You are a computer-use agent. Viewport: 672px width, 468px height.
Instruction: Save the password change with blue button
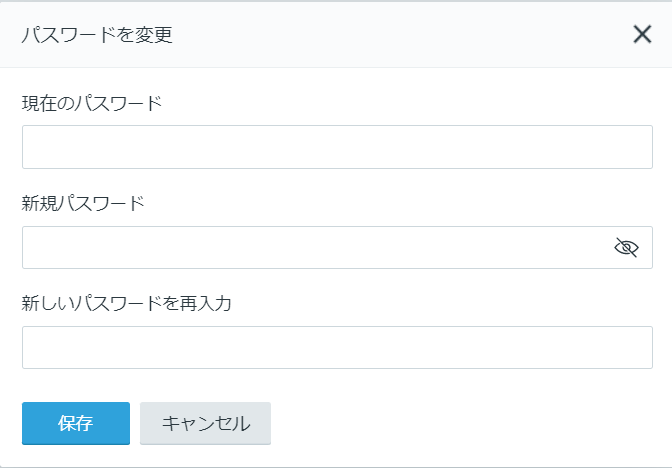pos(76,423)
